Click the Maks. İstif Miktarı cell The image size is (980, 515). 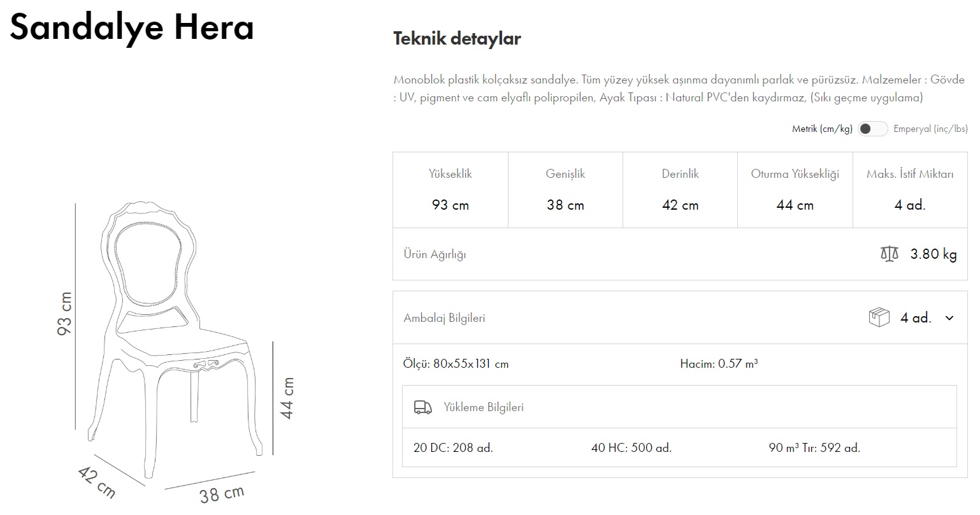tap(910, 190)
